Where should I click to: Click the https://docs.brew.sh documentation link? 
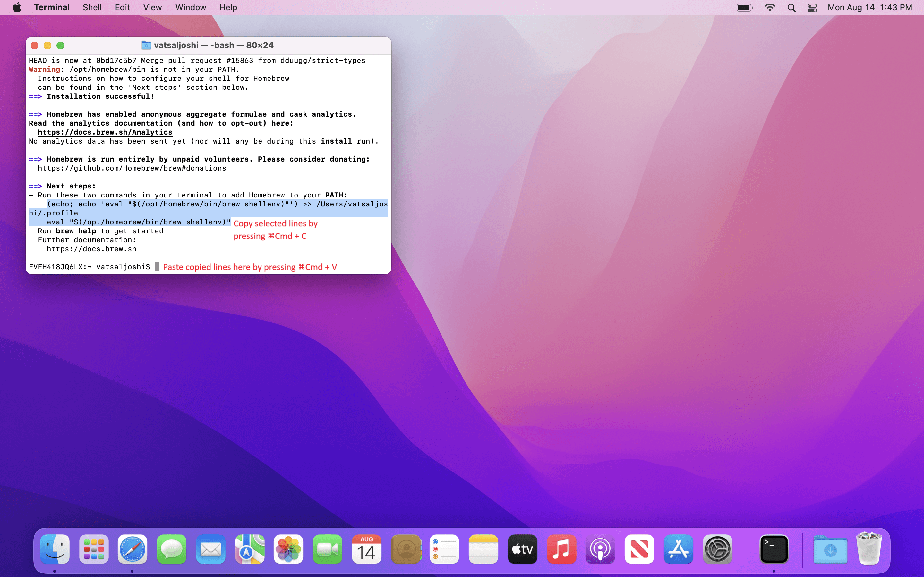(x=92, y=249)
